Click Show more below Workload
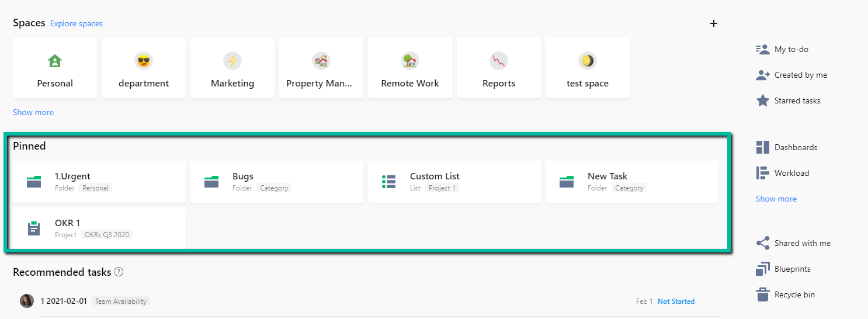This screenshot has width=868, height=319. [776, 199]
